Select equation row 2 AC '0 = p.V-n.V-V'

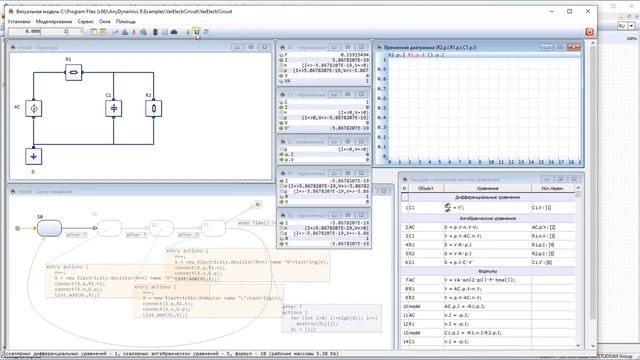[488, 227]
